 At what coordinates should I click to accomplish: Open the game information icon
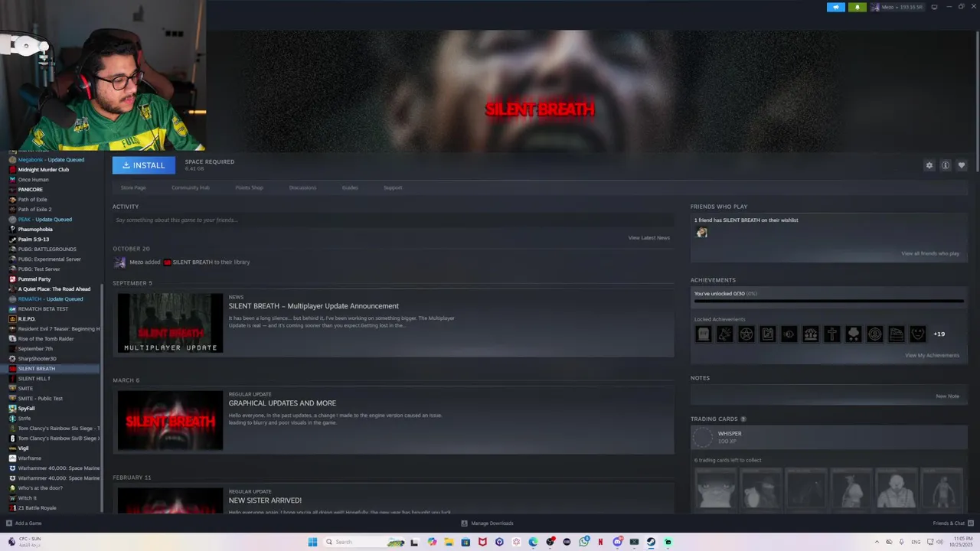click(x=946, y=165)
